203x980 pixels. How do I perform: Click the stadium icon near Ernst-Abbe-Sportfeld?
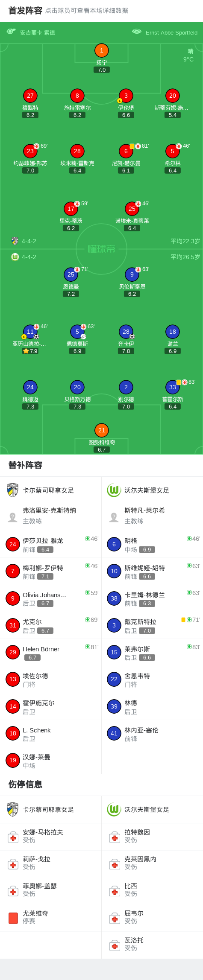click(x=137, y=32)
